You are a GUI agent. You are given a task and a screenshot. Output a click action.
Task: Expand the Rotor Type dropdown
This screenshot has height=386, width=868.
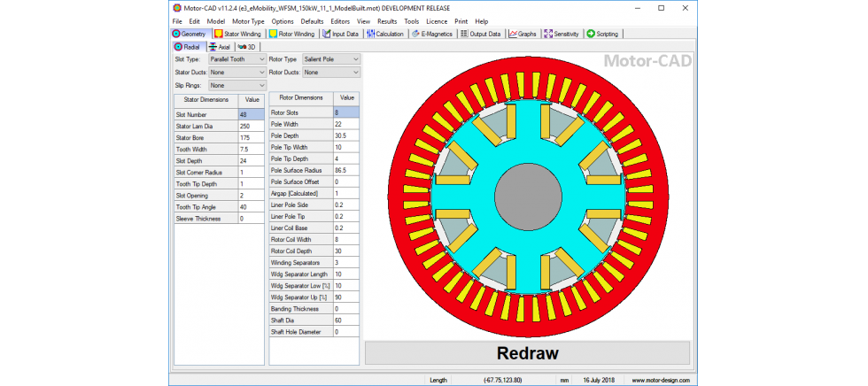pyautogui.click(x=331, y=58)
